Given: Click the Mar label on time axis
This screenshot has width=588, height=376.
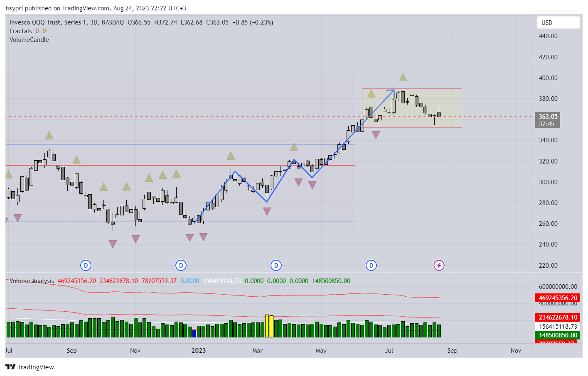Looking at the screenshot, I should click(x=258, y=351).
